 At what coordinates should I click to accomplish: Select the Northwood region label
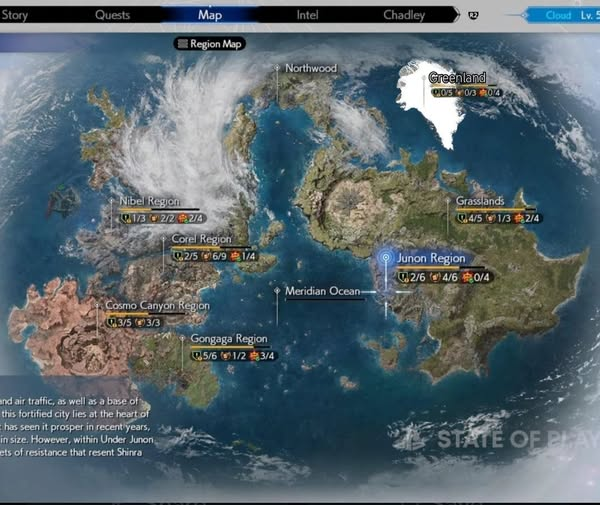tap(311, 68)
